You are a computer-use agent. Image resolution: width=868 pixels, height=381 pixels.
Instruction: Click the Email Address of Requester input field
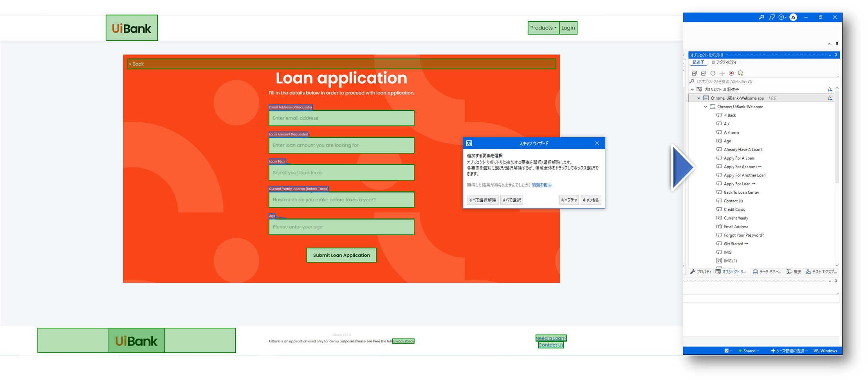tap(341, 118)
